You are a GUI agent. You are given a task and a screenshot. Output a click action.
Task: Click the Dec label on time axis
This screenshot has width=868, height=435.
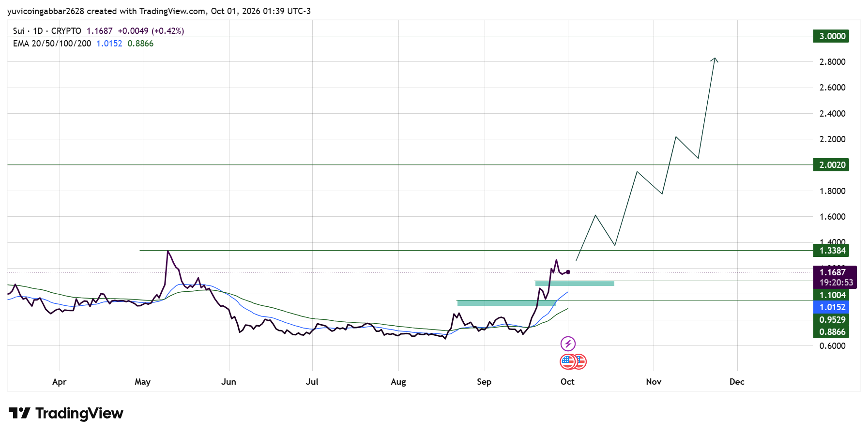tap(737, 382)
